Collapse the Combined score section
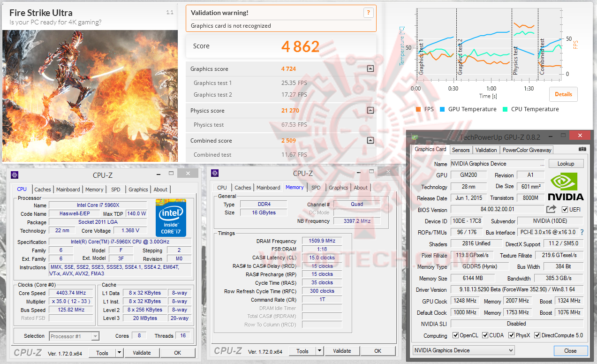The height and width of the screenshot is (364, 597). pyautogui.click(x=370, y=140)
